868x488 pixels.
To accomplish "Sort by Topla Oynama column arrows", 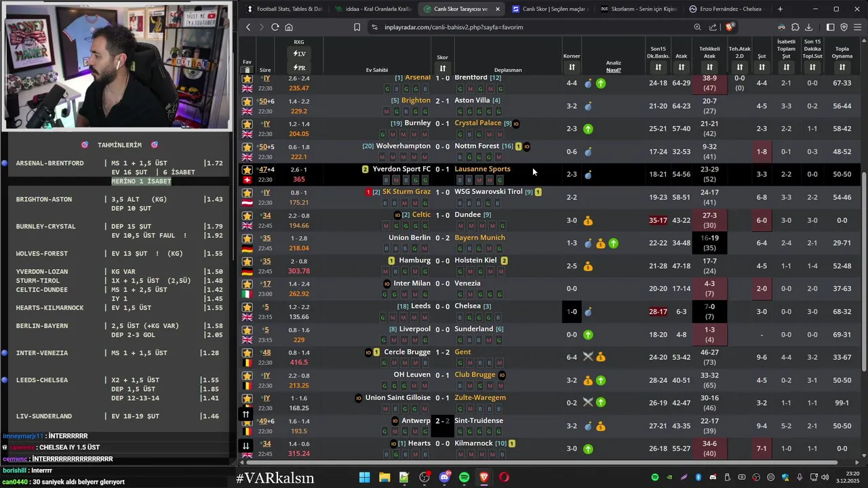I will click(x=842, y=67).
